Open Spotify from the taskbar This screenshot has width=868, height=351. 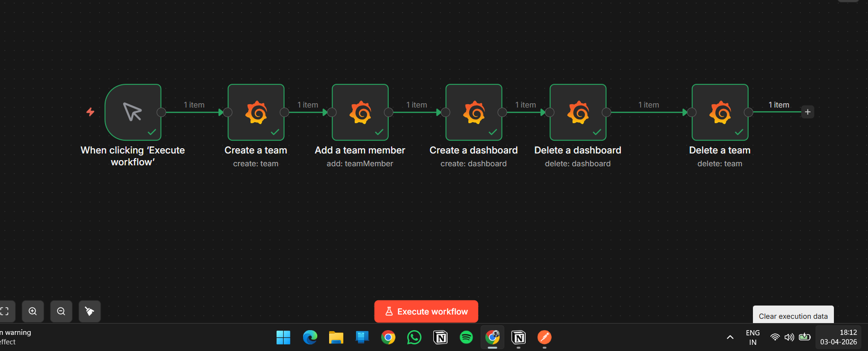(x=466, y=337)
